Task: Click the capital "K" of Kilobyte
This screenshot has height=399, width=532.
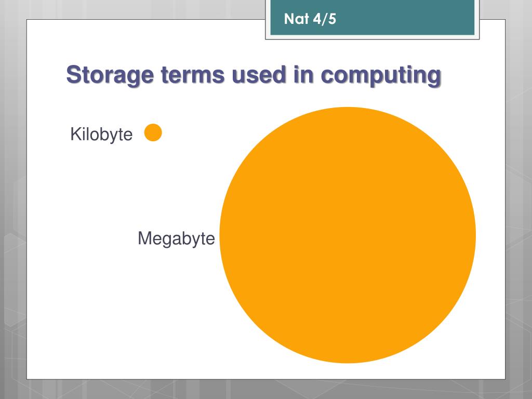Action: 75,134
